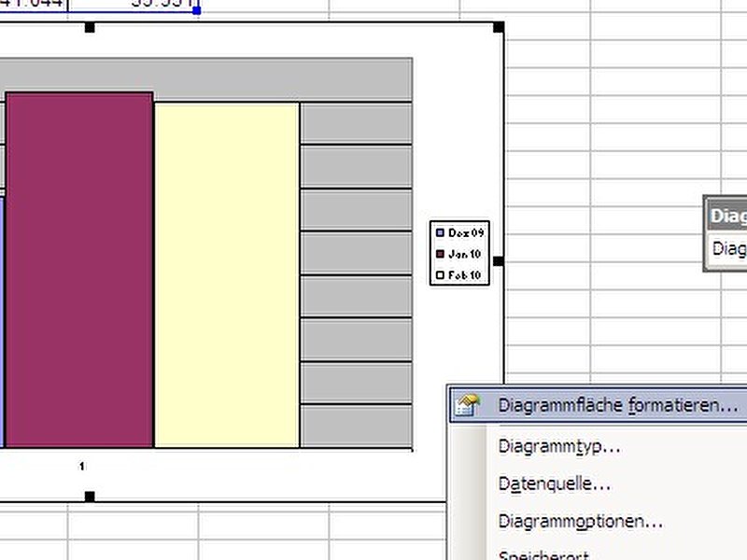Click the top-center resize handle of the chart

point(91,27)
